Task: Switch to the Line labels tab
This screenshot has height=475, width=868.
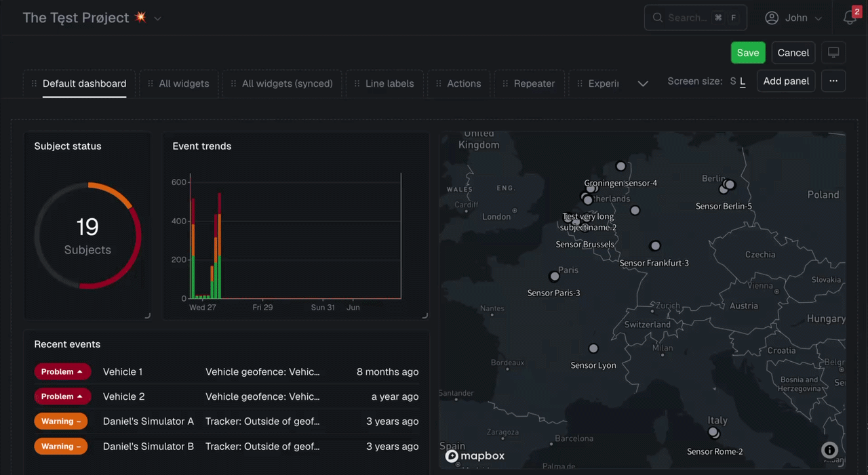Action: [x=384, y=84]
